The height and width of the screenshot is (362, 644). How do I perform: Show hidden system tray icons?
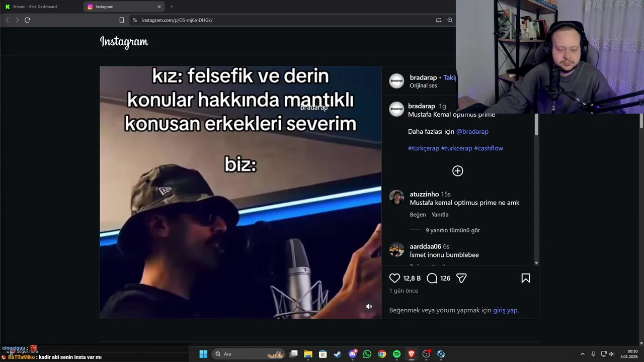coord(583,354)
